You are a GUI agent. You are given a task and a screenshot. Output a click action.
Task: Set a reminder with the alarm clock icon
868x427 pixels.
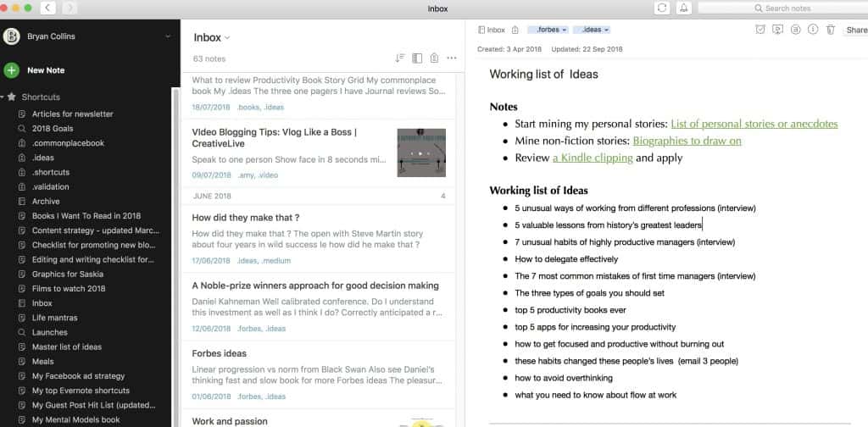pyautogui.click(x=760, y=30)
